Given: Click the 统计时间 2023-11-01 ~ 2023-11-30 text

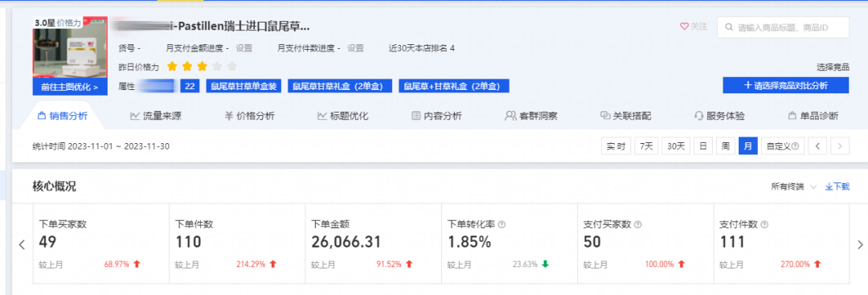Looking at the screenshot, I should point(101,146).
